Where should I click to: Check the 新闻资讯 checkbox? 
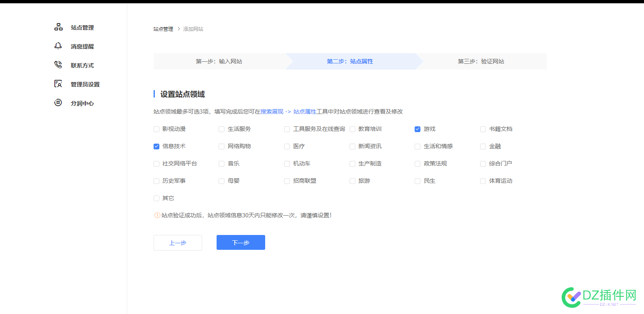click(352, 147)
